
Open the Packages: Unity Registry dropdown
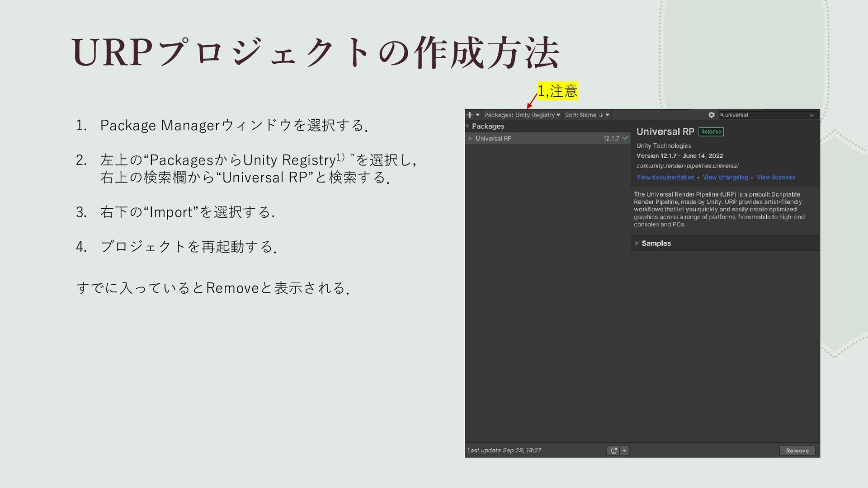pos(522,115)
